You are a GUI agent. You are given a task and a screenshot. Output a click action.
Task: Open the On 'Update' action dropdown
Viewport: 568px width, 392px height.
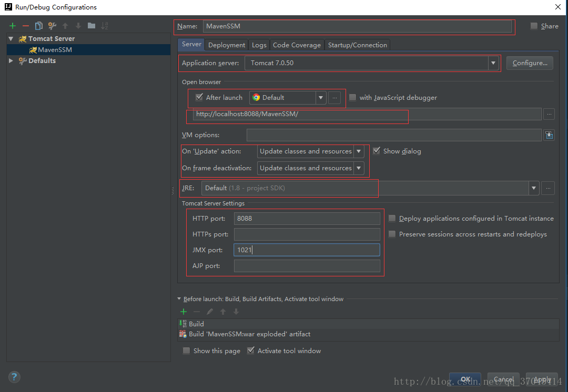[x=359, y=151]
